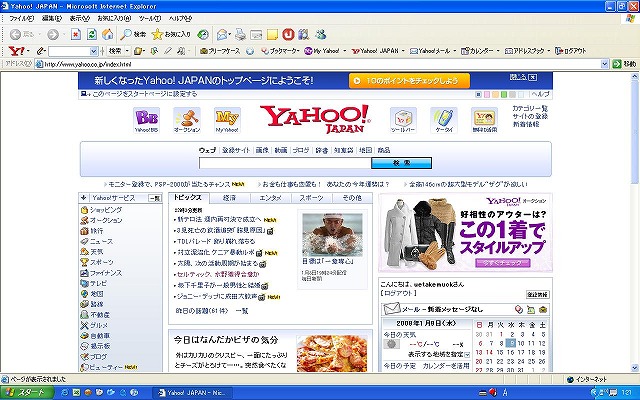Viewport: 640px width, 400px height.
Task: Click the Messenger people icon in toolbar
Action: (x=321, y=34)
